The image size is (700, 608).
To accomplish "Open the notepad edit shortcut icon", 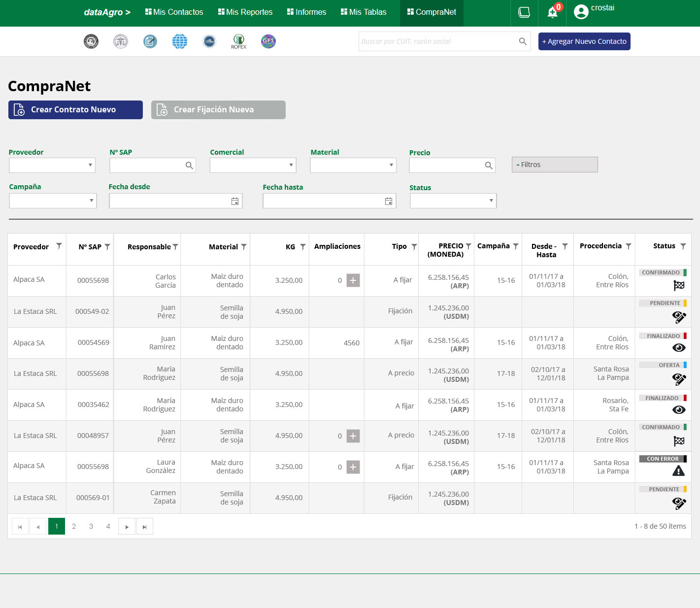I will point(150,41).
